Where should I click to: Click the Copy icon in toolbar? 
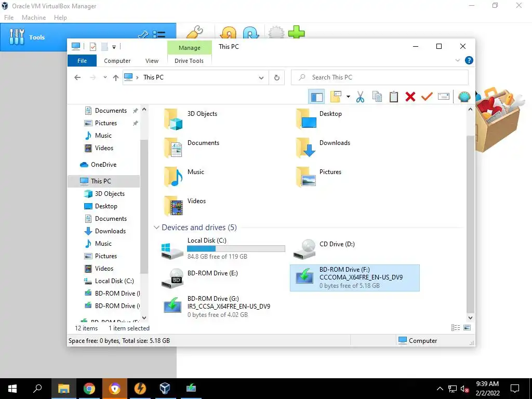377,97
